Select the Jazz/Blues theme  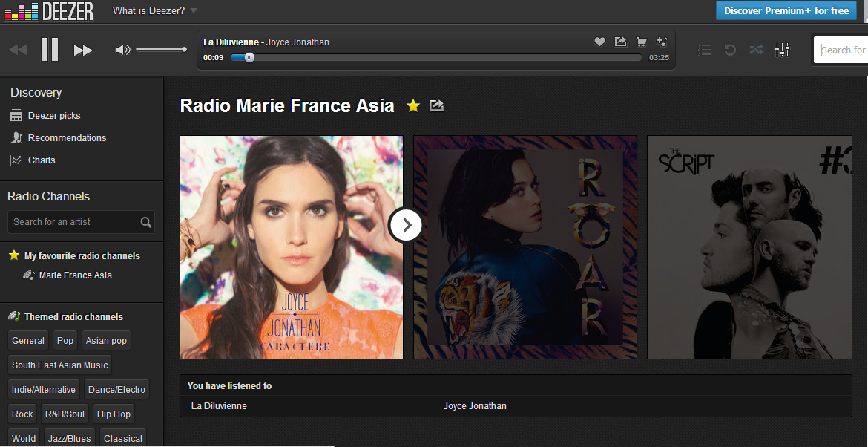tap(70, 438)
